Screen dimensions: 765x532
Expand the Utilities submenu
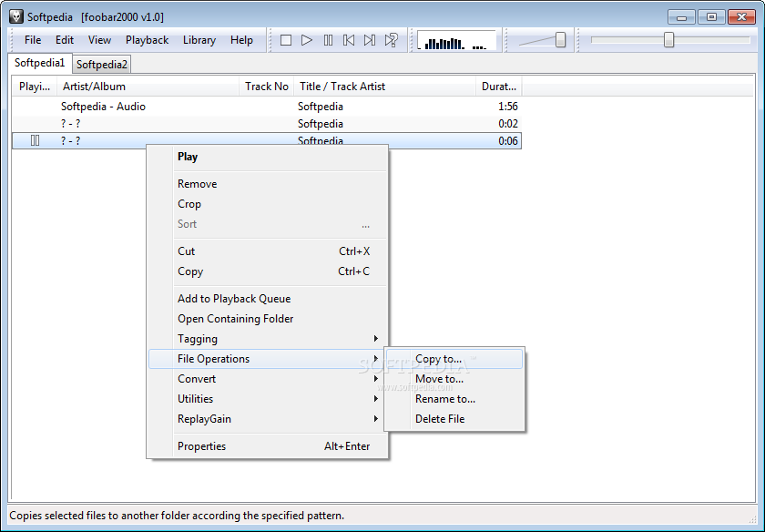[268, 399]
